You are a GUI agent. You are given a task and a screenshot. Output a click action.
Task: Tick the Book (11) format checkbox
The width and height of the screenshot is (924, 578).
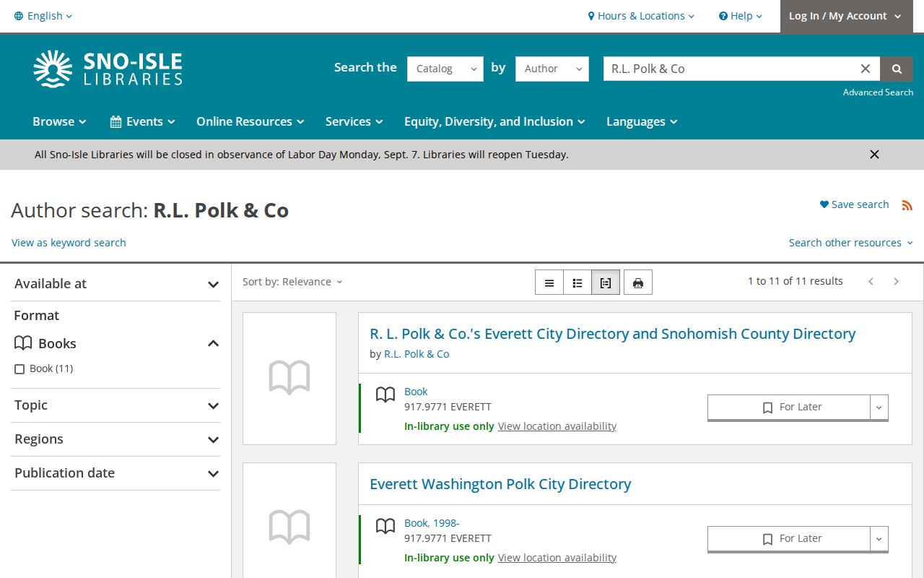coord(19,369)
